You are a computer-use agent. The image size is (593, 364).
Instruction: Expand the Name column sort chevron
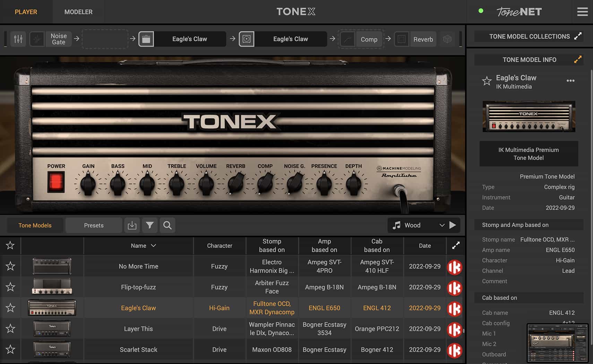click(x=153, y=245)
